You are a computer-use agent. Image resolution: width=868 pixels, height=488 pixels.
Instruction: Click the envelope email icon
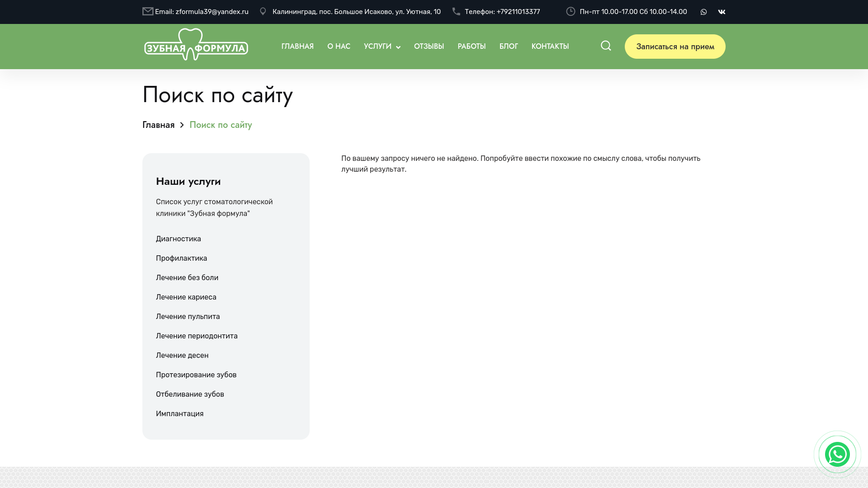(148, 12)
